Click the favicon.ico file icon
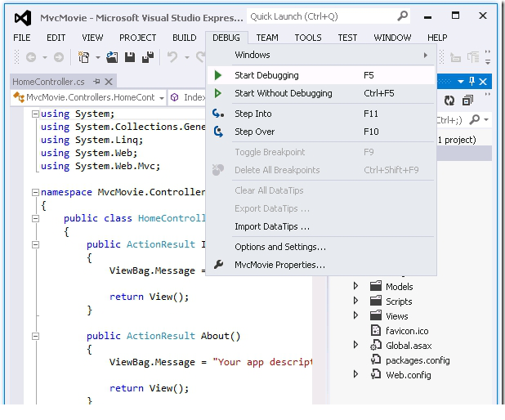The width and height of the screenshot is (505, 420). click(x=376, y=330)
